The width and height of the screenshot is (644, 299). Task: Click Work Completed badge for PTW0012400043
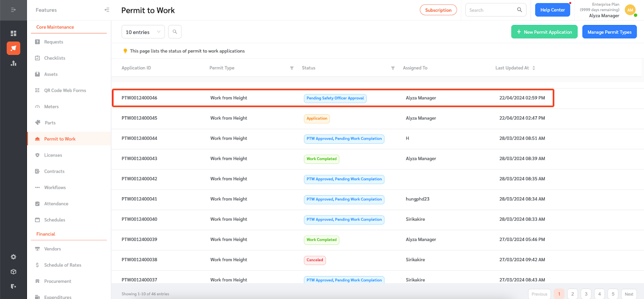point(322,159)
